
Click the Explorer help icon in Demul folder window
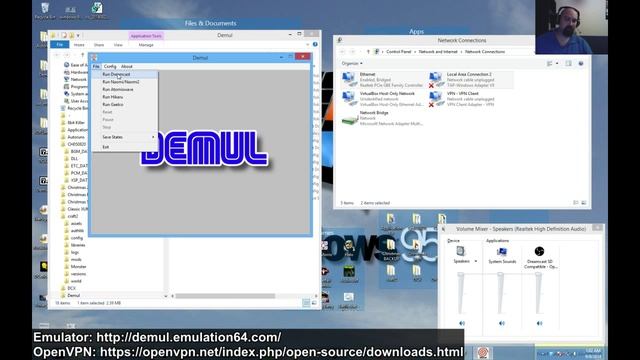tap(315, 44)
